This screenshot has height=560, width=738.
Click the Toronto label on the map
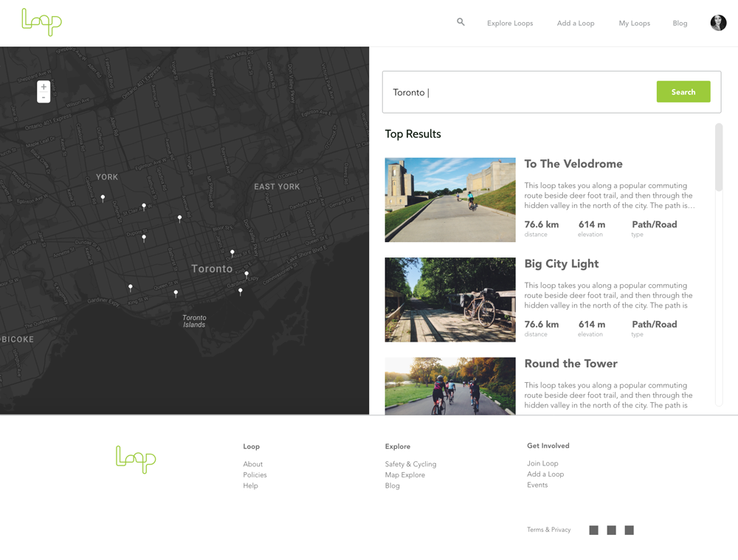212,269
